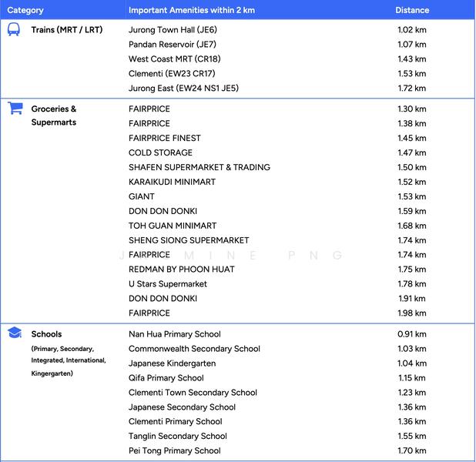476x462 pixels.
Task: Open Nan Hua Primary School entry
Action: [174, 334]
